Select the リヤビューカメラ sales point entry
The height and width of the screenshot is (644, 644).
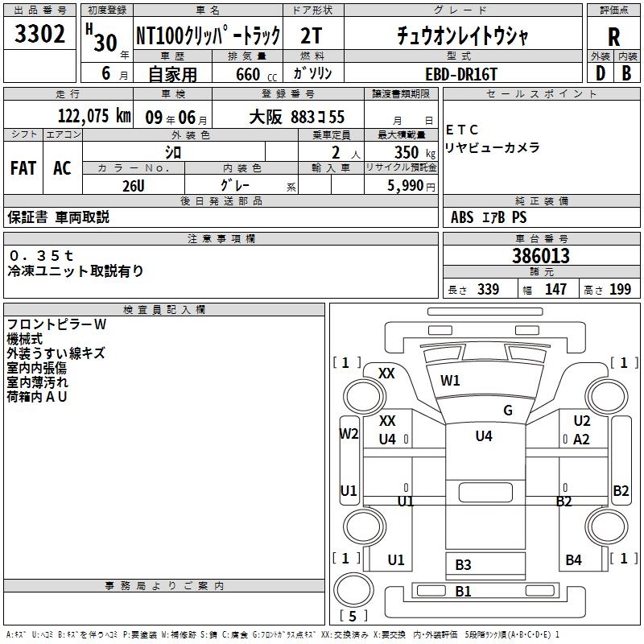pyautogui.click(x=492, y=148)
